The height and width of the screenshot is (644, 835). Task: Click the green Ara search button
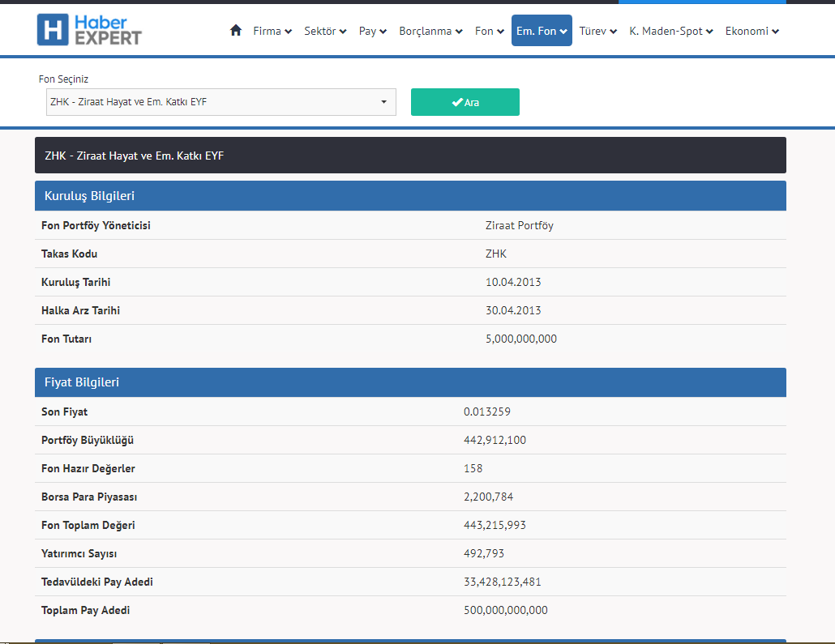(465, 101)
